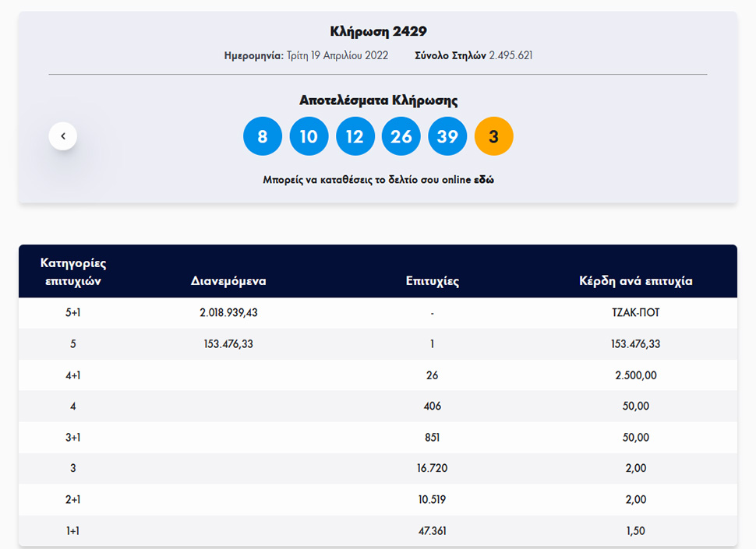Screen dimensions: 756x549
Task: Select the 4+1 category row label
Action: [x=73, y=375]
